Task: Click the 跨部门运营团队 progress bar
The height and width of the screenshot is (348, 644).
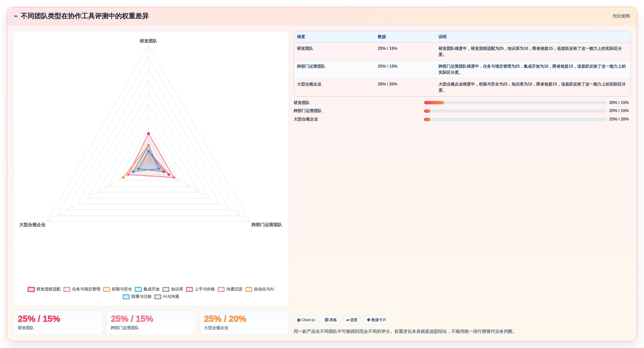Action: (515, 111)
